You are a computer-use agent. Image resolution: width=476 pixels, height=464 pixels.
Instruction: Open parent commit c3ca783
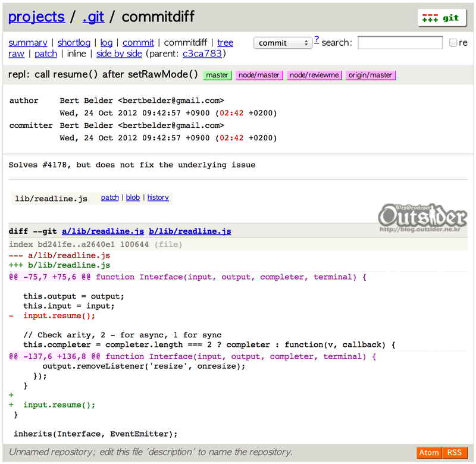click(x=202, y=54)
